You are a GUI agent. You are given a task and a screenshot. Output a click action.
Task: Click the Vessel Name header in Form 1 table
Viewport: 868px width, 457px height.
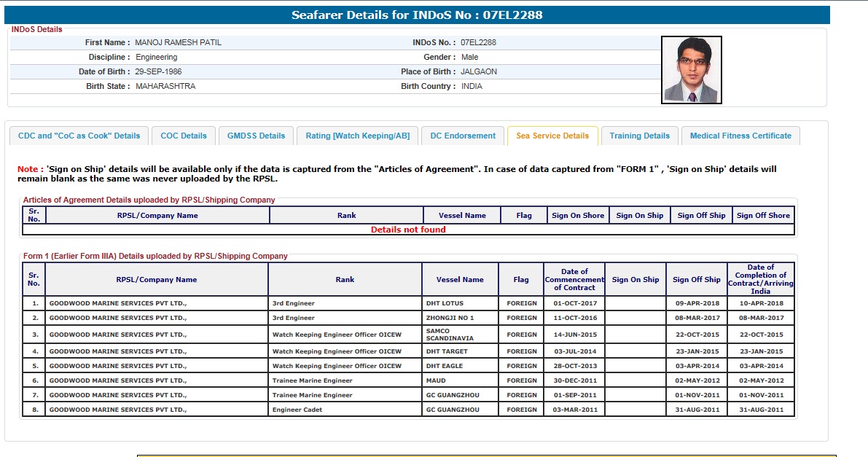460,279
